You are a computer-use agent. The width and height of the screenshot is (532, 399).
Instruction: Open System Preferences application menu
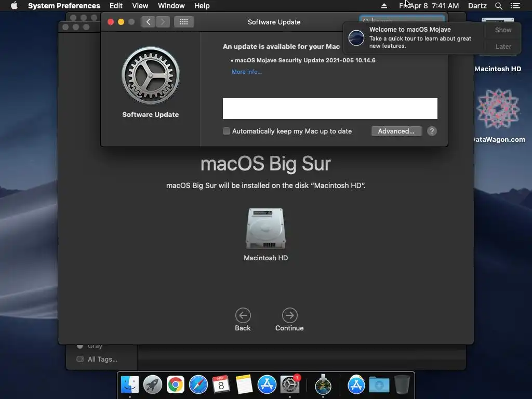pos(64,6)
